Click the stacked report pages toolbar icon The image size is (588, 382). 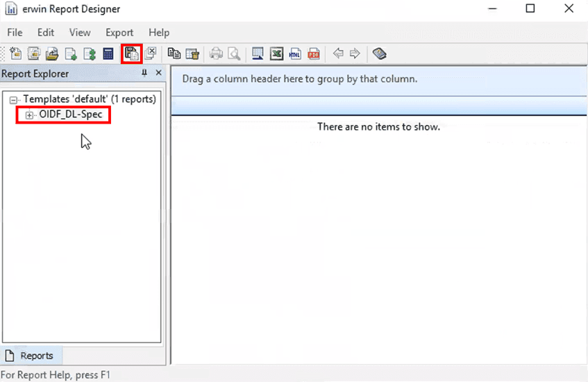pyautogui.click(x=34, y=53)
